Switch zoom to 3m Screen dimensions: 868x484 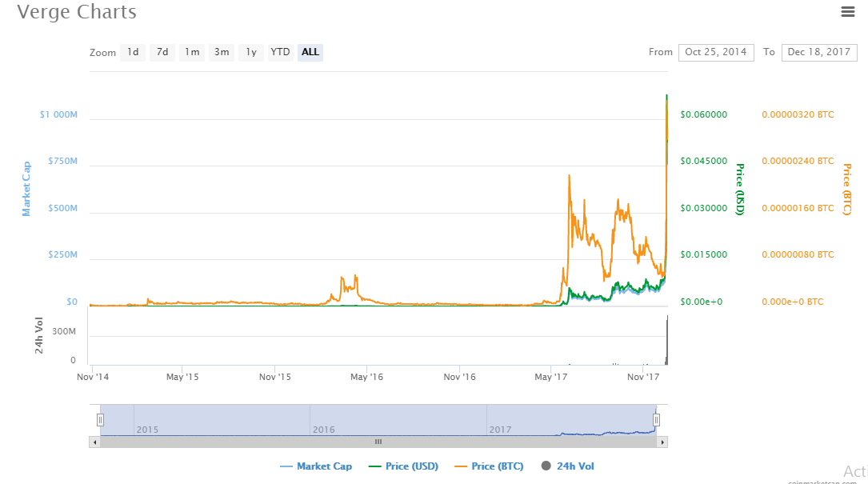click(222, 52)
